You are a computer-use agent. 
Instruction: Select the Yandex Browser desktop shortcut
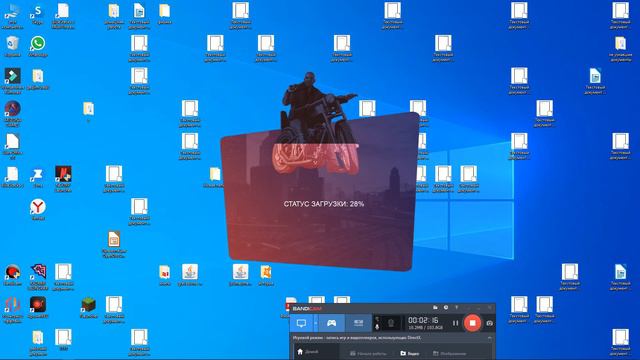[38, 209]
